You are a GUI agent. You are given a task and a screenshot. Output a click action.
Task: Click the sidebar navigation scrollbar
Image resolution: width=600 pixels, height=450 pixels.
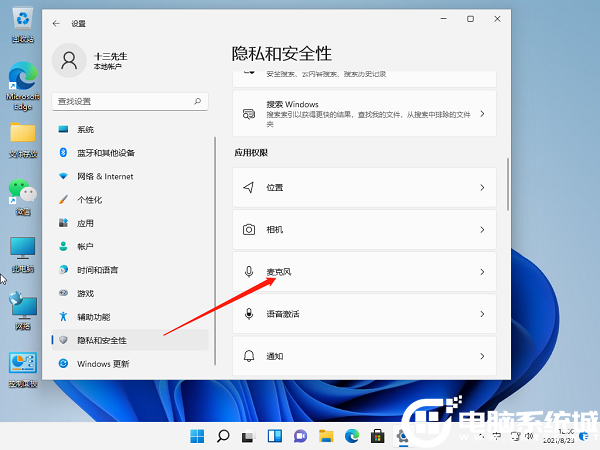(x=215, y=251)
